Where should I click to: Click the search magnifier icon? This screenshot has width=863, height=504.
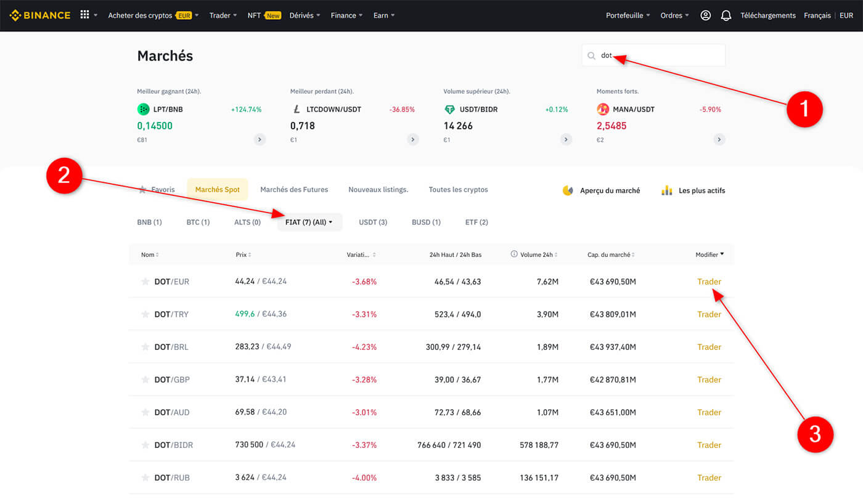[592, 55]
